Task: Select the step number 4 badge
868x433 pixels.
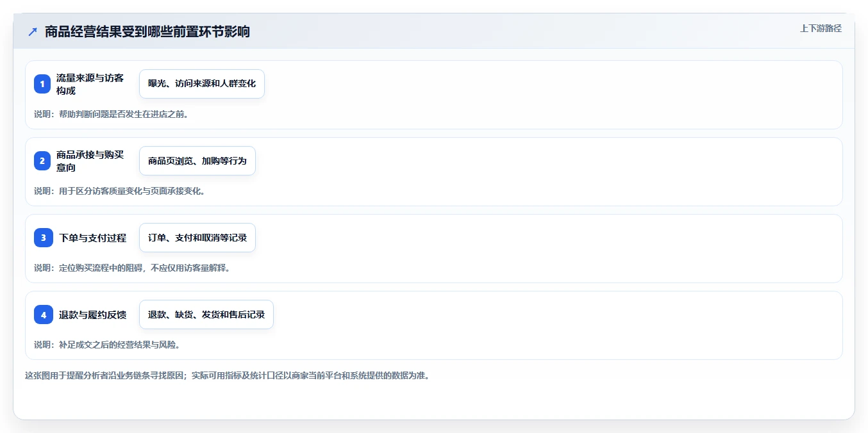Action: (x=44, y=315)
